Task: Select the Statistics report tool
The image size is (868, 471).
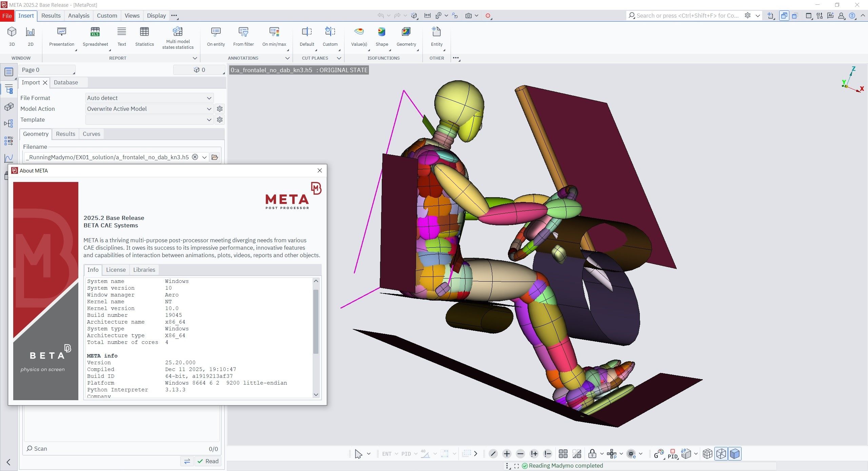Action: click(144, 36)
